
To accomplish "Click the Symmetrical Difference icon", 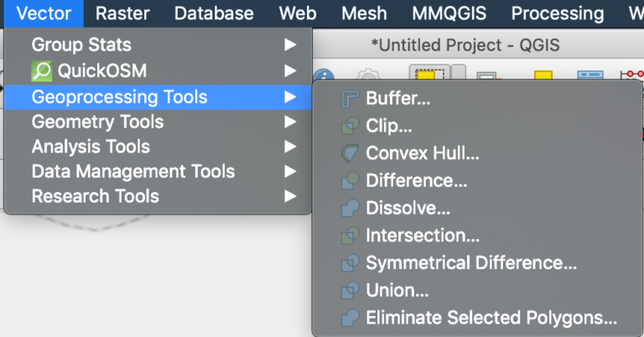I will pyautogui.click(x=351, y=263).
